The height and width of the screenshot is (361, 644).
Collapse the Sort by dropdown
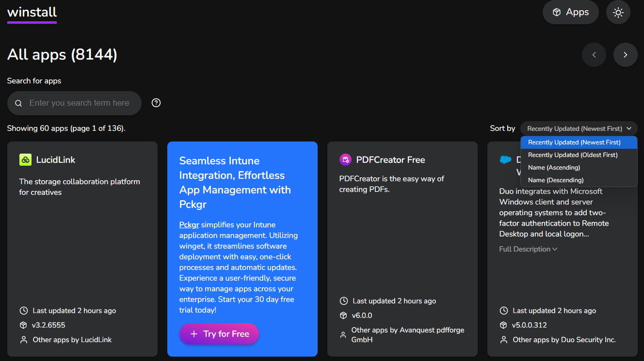point(579,128)
